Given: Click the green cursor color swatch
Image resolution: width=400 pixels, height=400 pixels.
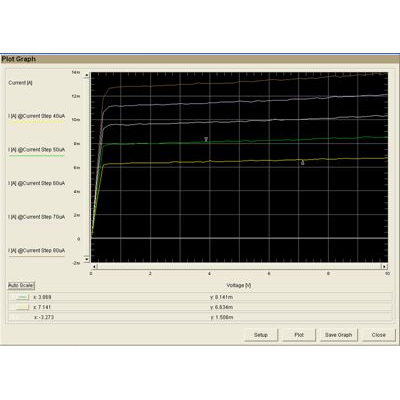Looking at the screenshot, I should click(x=23, y=297).
